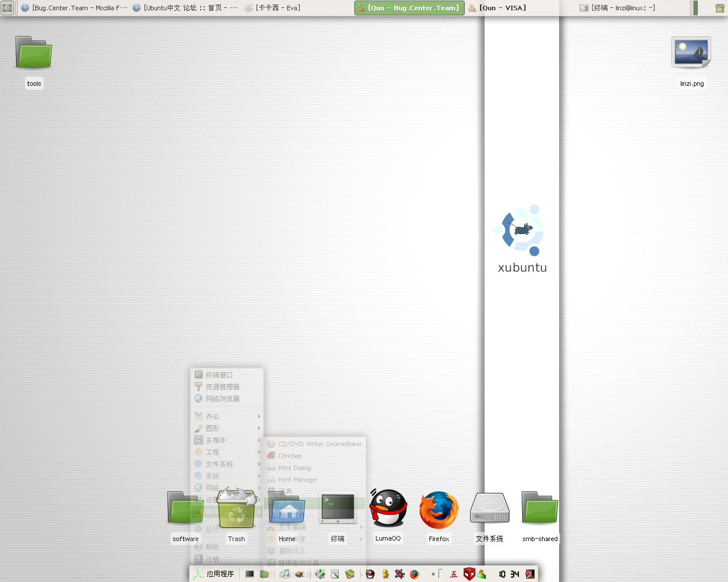This screenshot has width=728, height=582.
Task: Open the text editor panel launcher
Action: point(335,574)
